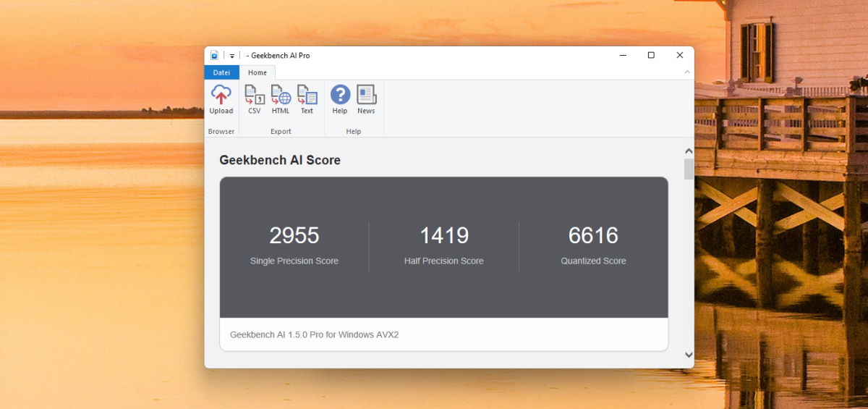Click the 1419 Half Precision score
This screenshot has width=868, height=409.
click(x=444, y=235)
